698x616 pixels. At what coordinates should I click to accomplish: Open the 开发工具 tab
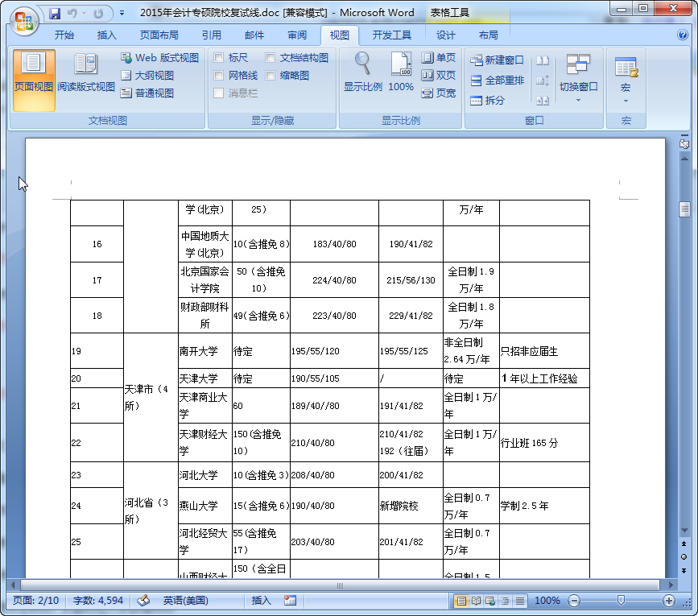(392, 35)
